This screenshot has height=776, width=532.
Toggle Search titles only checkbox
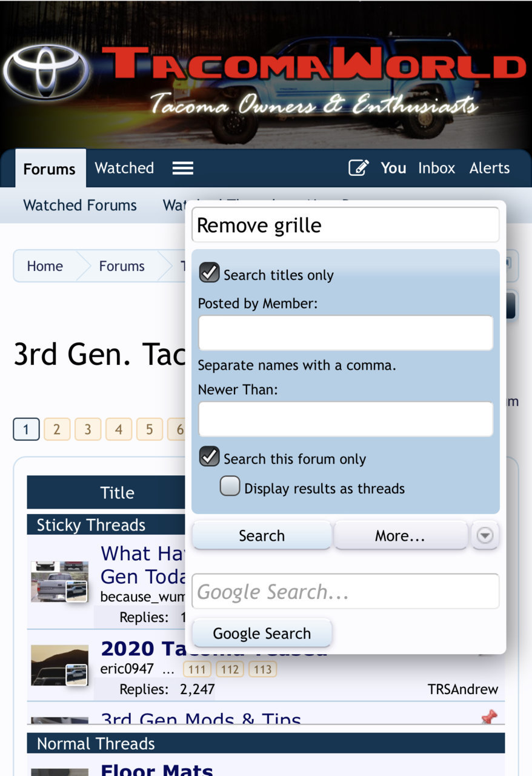209,273
